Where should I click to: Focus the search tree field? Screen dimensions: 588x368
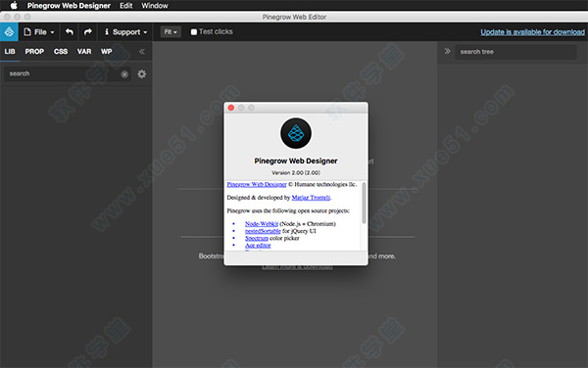click(515, 52)
